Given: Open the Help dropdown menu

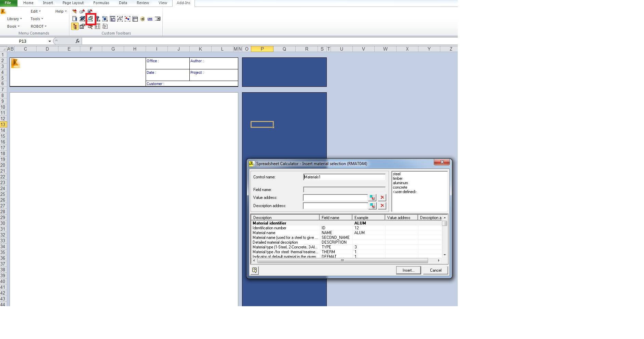Looking at the screenshot, I should (x=61, y=11).
